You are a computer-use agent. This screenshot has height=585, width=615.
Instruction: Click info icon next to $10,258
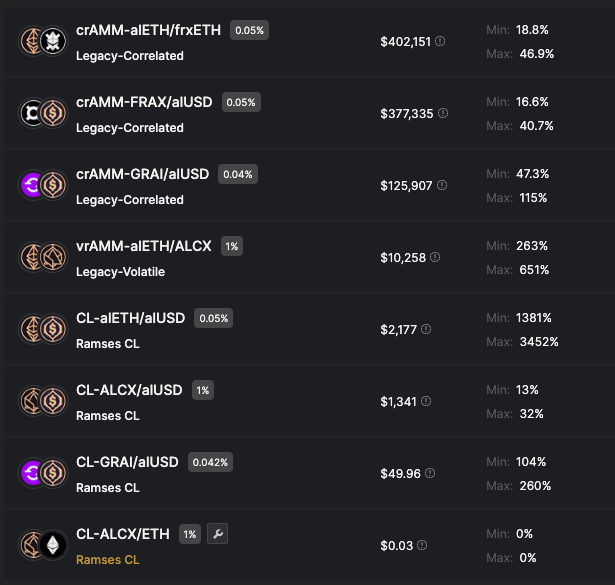[434, 257]
